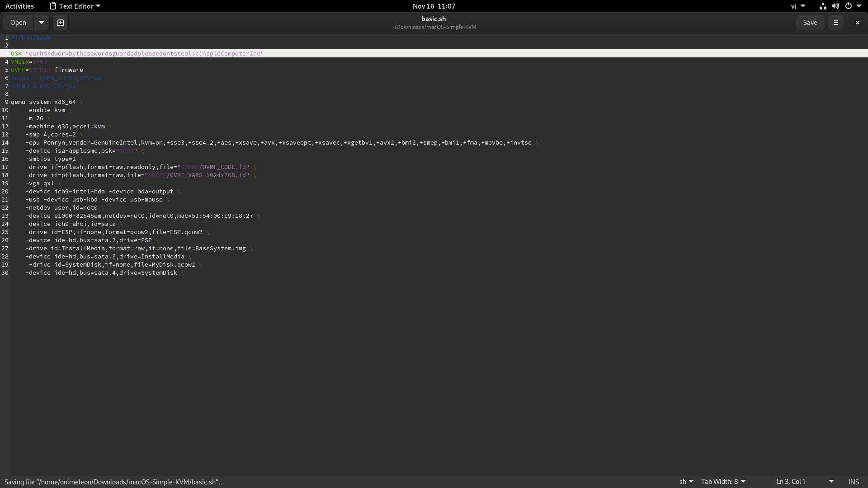This screenshot has width=868, height=488.
Task: Open the hamburger menu icon
Action: (836, 23)
